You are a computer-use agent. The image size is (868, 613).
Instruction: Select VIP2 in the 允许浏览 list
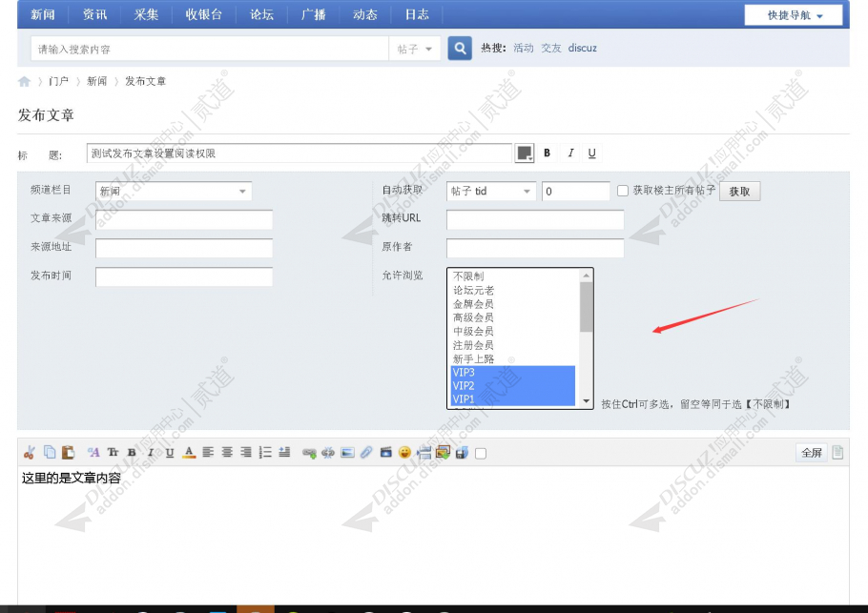point(514,385)
